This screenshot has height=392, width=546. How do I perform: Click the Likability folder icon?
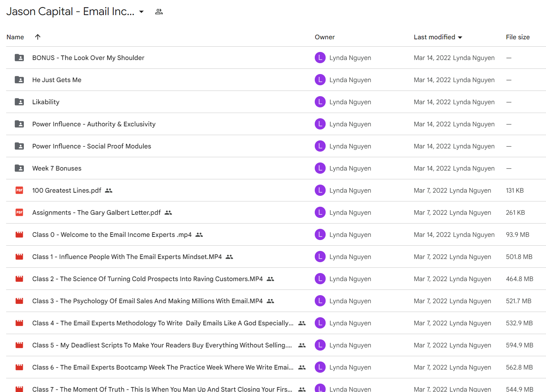click(19, 102)
